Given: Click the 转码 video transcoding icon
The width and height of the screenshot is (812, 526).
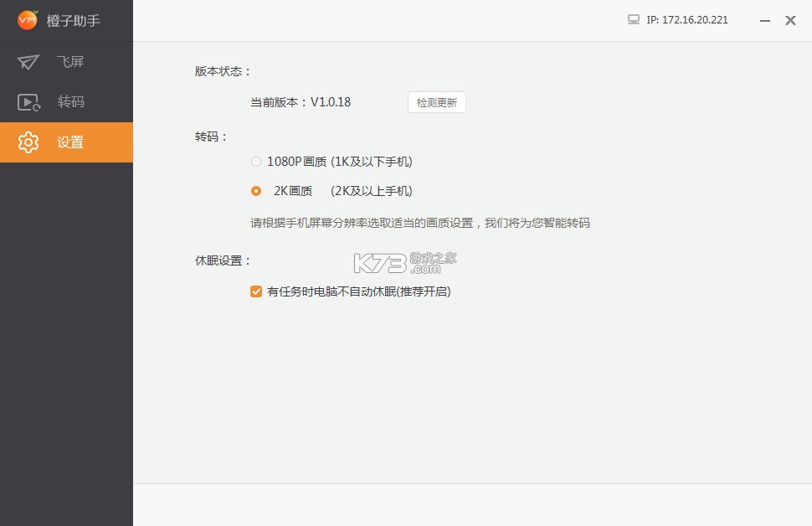Looking at the screenshot, I should [28, 101].
